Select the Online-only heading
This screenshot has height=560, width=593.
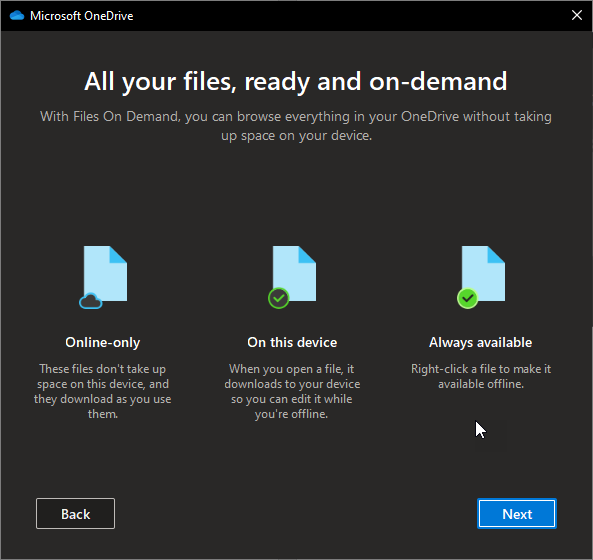(103, 342)
